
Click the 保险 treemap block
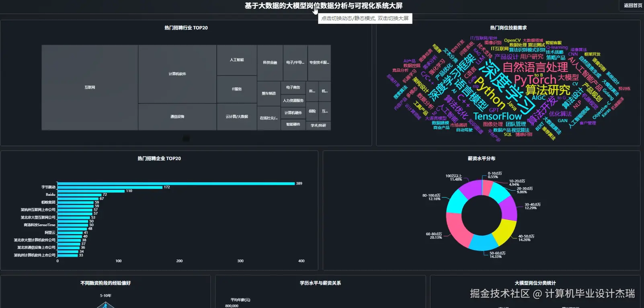(312, 111)
